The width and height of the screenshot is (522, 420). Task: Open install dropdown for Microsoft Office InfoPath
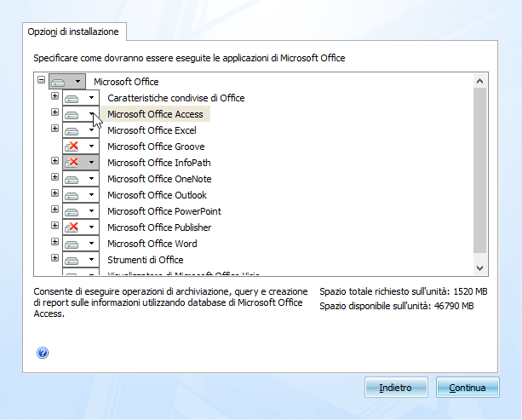[91, 163]
